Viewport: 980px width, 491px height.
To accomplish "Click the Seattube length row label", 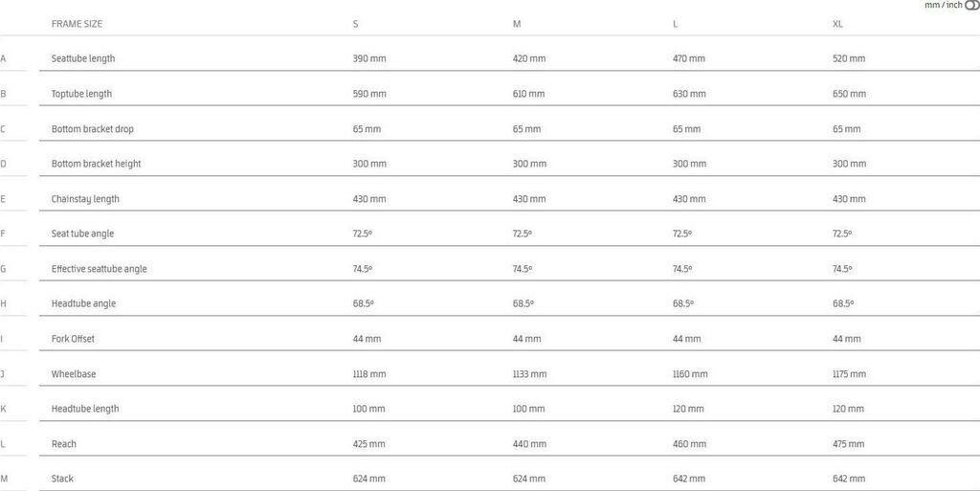I will tap(83, 58).
